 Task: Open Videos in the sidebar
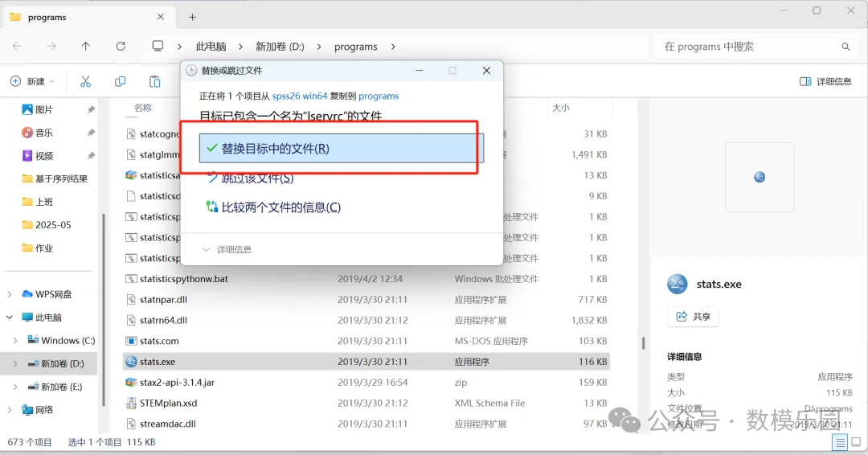tap(44, 156)
